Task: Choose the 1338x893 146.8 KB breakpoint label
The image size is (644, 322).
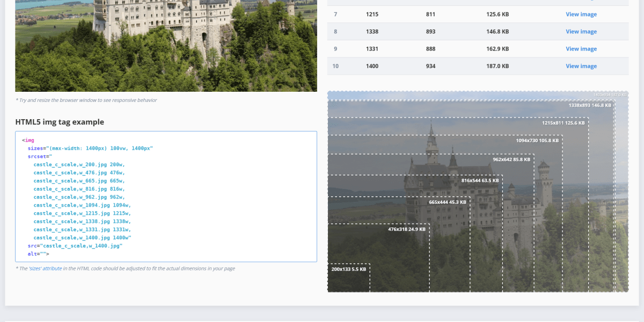Action: [590, 105]
